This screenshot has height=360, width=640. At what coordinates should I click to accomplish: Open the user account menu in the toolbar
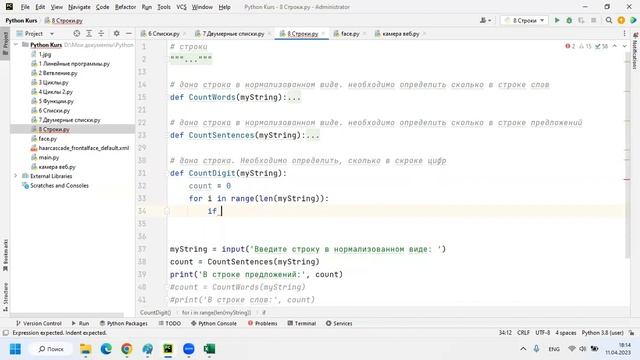[x=485, y=20]
